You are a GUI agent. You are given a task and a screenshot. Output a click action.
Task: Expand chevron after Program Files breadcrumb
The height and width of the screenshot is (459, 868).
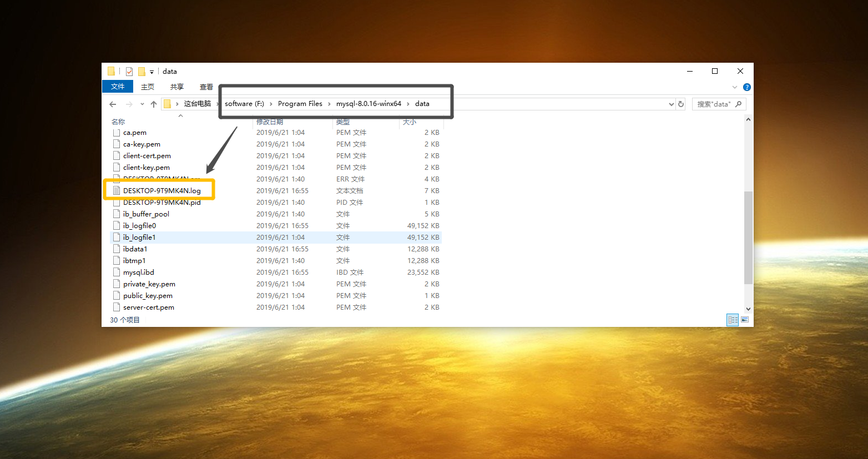[329, 104]
